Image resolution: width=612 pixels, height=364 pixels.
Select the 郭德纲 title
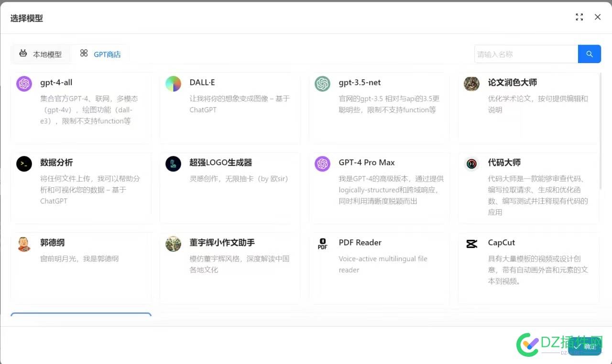52,243
